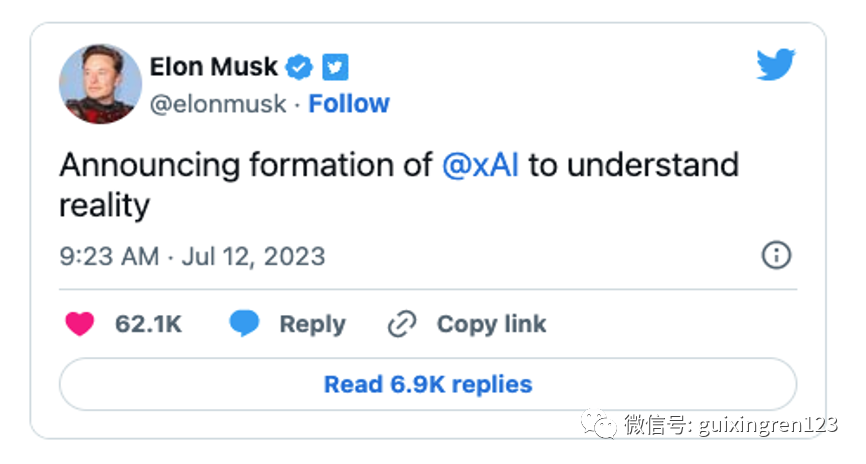The image size is (866, 464).
Task: Open the @xAI mention
Action: click(x=480, y=165)
